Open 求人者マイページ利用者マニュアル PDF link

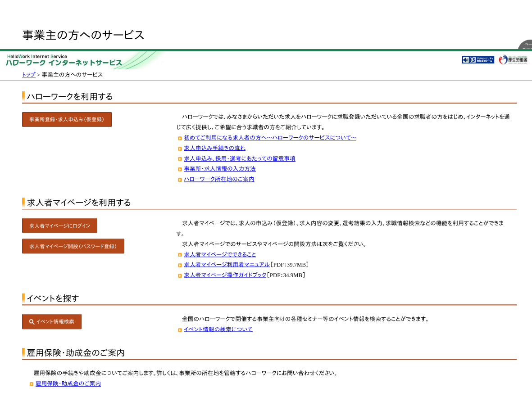point(227,264)
